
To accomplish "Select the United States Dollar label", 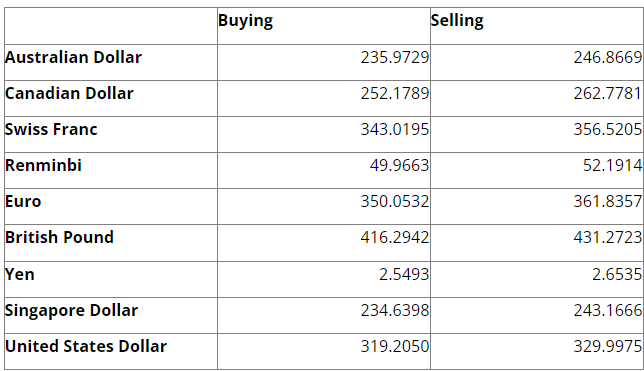I will [86, 346].
